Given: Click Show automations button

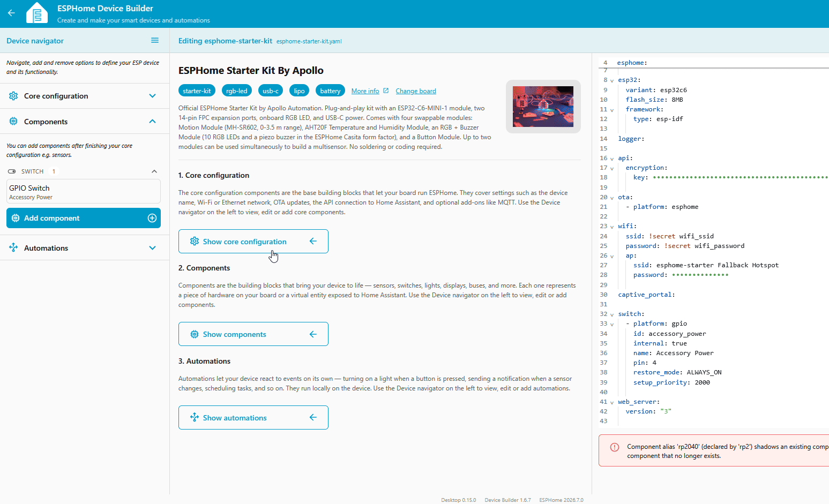Looking at the screenshot, I should pos(253,418).
